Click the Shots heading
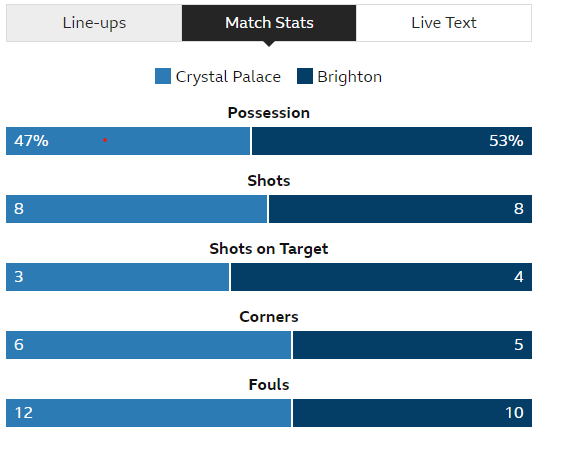This screenshot has height=454, width=566. pos(269,181)
